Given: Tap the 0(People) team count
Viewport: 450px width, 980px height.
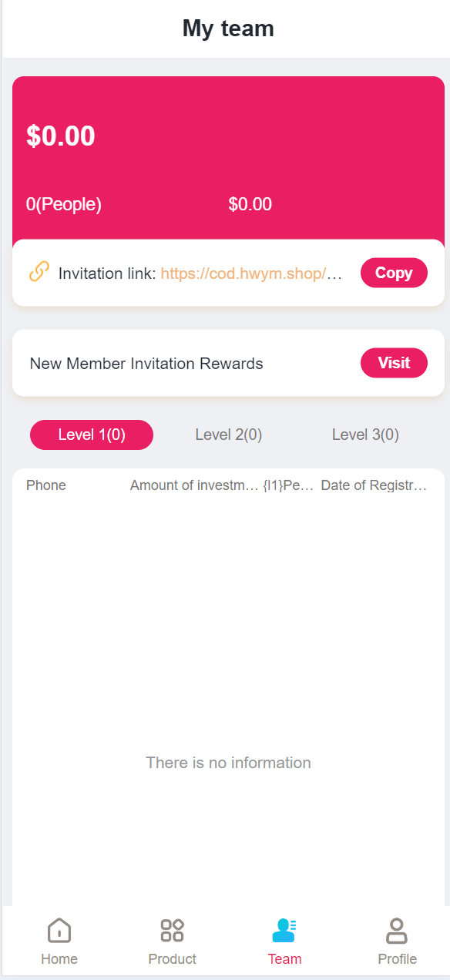Looking at the screenshot, I should (64, 204).
